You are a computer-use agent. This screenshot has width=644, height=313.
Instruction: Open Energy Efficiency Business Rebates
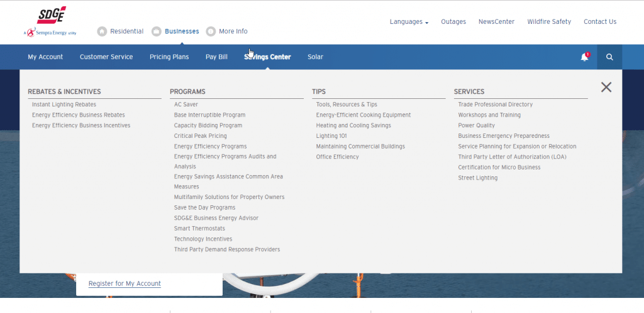(79, 115)
